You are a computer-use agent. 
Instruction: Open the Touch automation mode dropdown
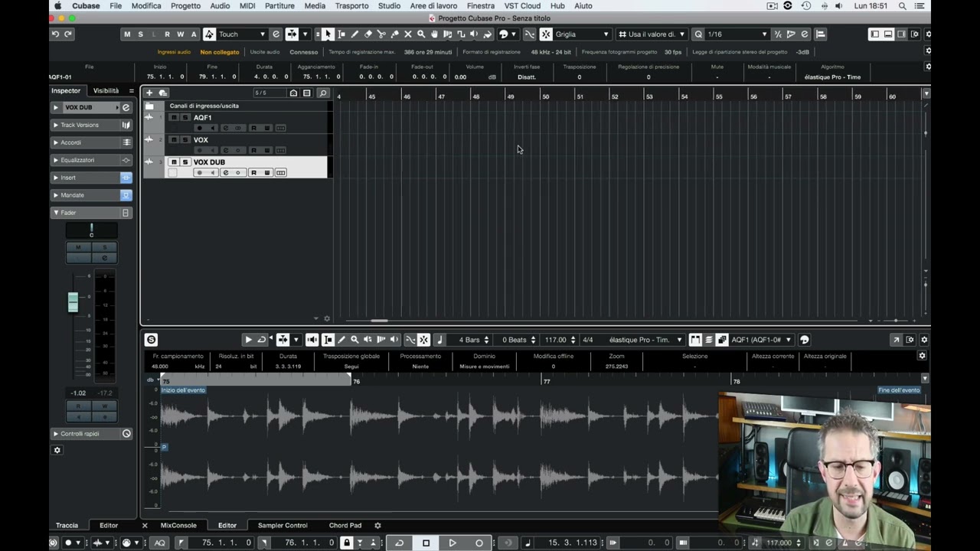point(242,34)
